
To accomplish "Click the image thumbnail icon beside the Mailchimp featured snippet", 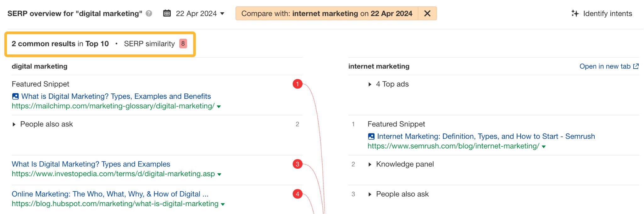I will [15, 96].
